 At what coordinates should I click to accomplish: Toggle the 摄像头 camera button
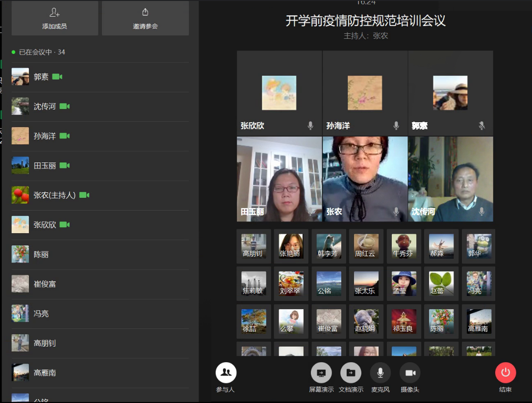point(410,373)
